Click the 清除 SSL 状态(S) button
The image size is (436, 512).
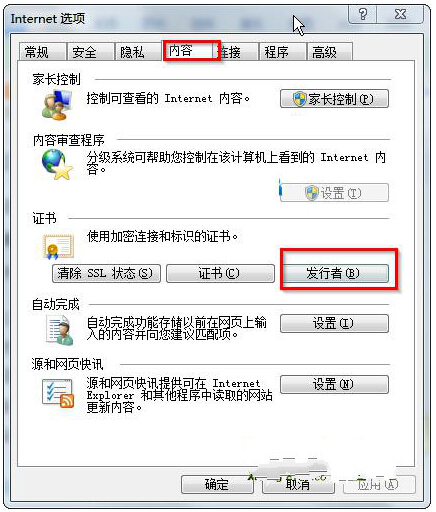click(x=106, y=274)
